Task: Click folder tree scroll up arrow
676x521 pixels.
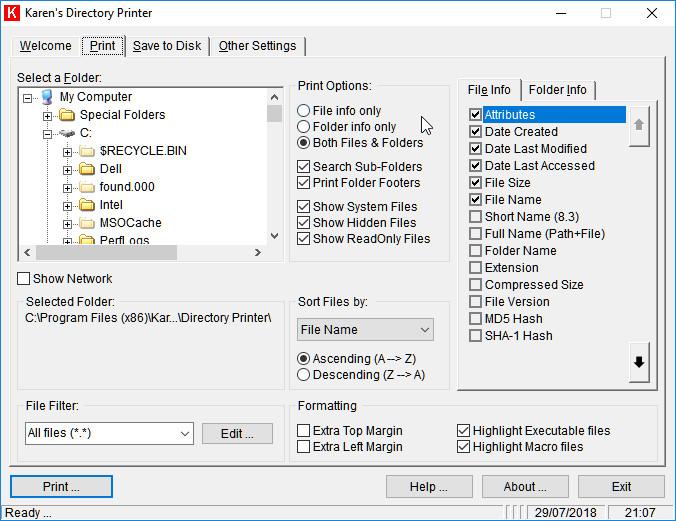Action: click(274, 97)
